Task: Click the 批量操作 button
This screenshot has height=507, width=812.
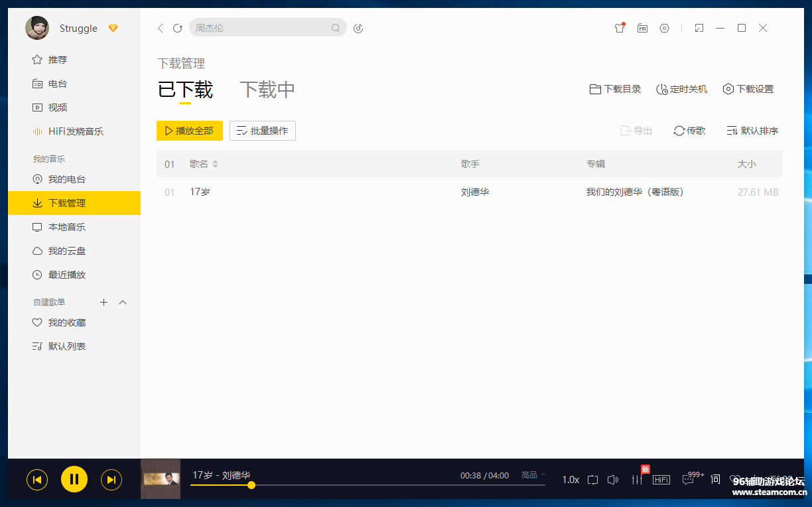Action: coord(262,131)
